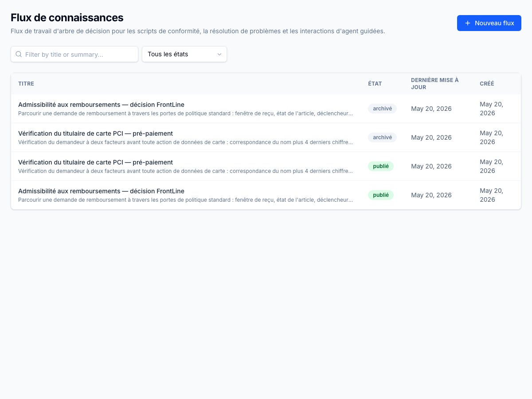532x399 pixels.
Task: Click the created date of archived Admissibilité row
Action: point(491,109)
